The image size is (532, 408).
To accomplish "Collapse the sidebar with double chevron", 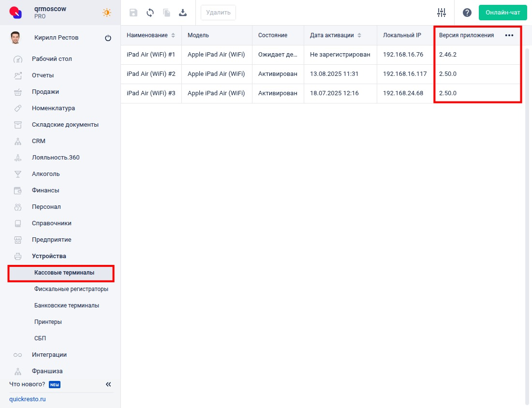I will [108, 384].
